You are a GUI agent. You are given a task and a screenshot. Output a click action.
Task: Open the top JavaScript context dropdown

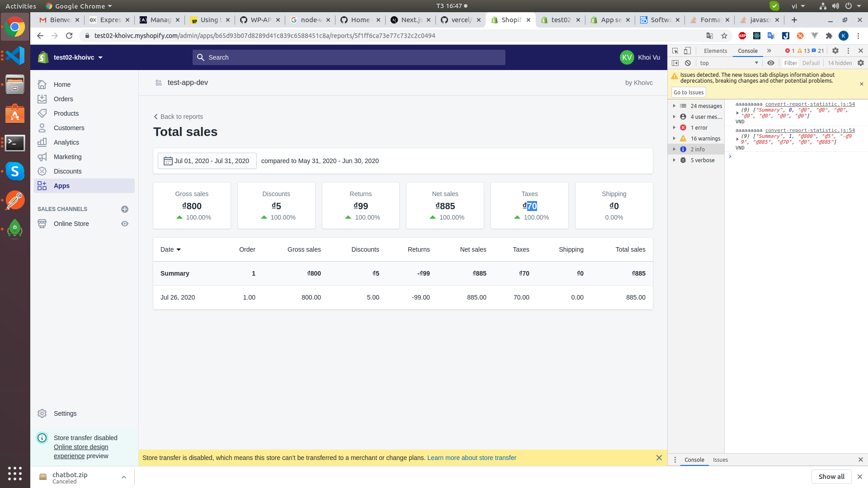pyautogui.click(x=729, y=63)
